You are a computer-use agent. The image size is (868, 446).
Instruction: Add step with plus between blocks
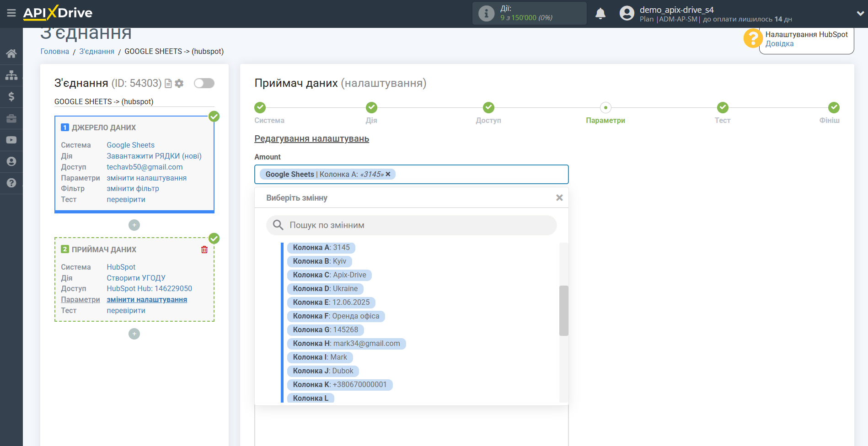pos(134,225)
